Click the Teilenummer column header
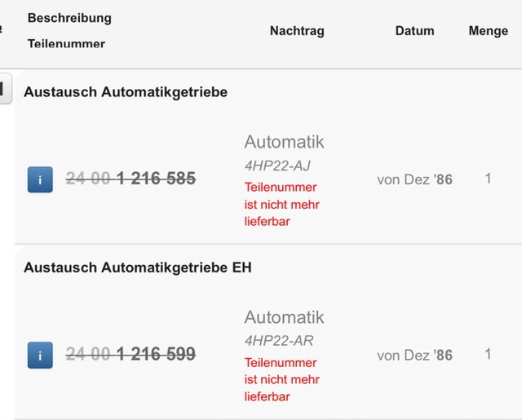The image size is (522, 420). (66, 44)
